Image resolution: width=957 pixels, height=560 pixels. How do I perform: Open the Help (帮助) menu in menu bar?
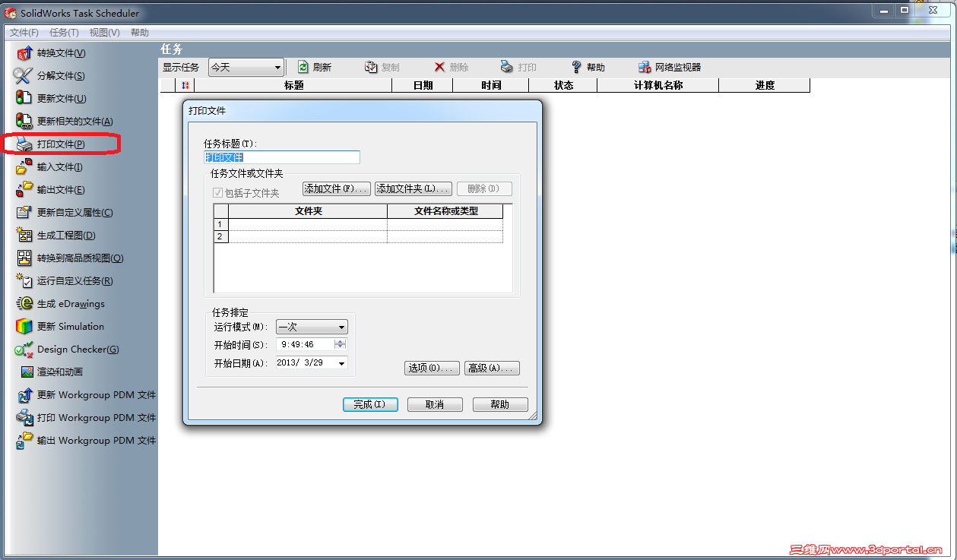click(140, 33)
